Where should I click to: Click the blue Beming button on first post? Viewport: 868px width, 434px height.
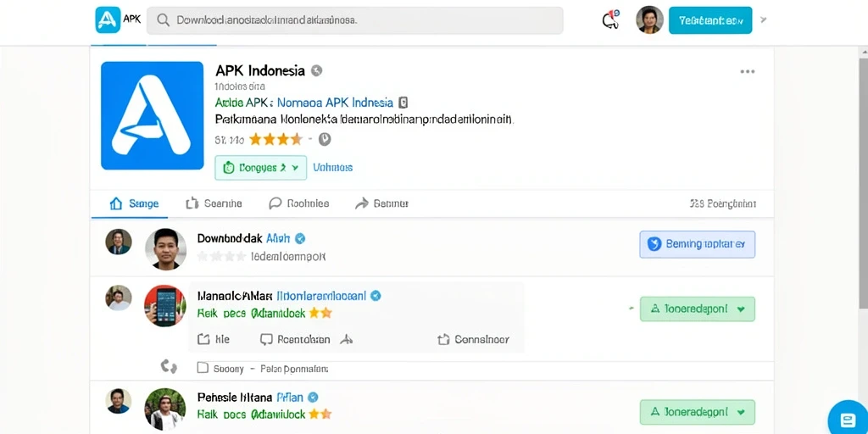[x=697, y=244]
